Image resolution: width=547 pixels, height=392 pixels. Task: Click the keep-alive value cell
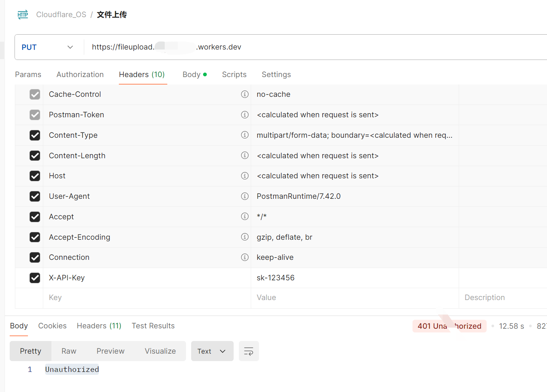tap(355, 257)
